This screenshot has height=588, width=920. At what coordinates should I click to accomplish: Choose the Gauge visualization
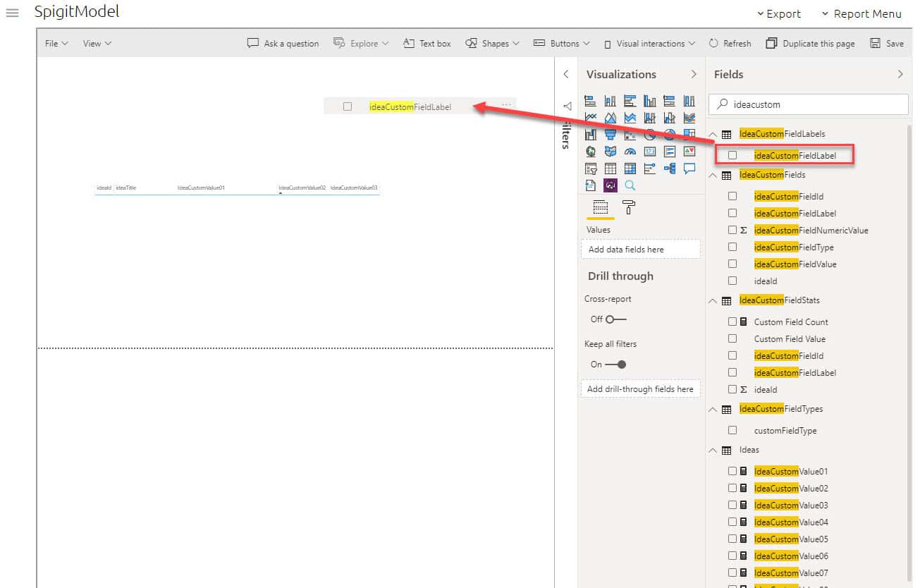pyautogui.click(x=630, y=152)
